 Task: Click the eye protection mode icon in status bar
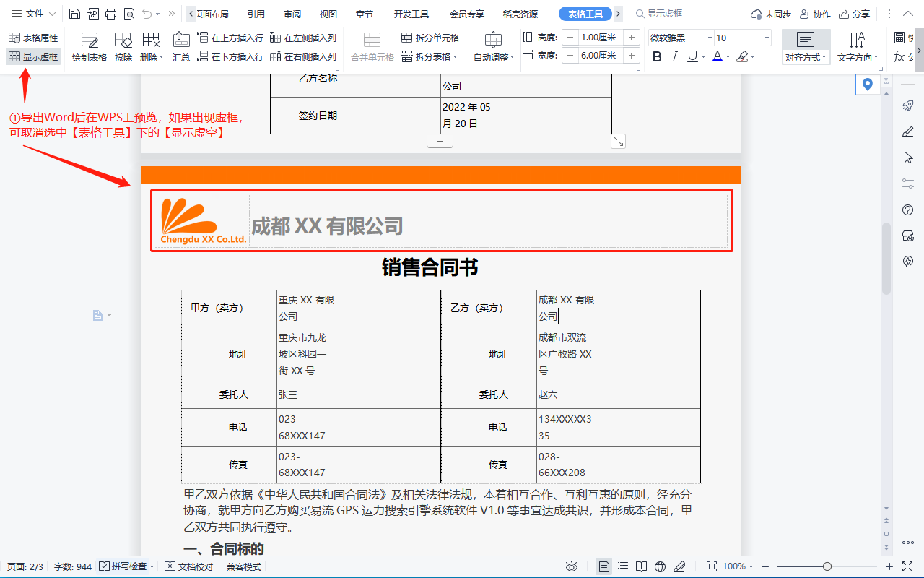pyautogui.click(x=572, y=566)
